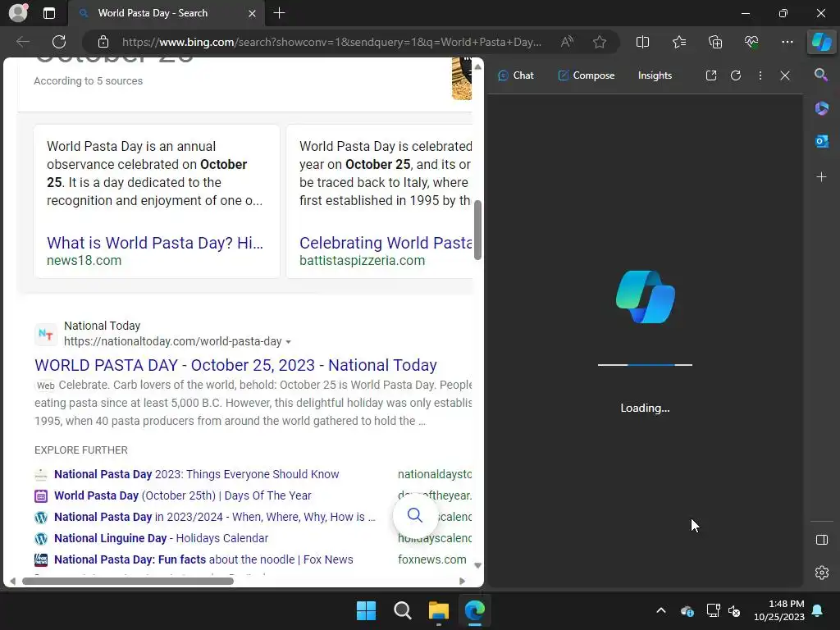Click OneDrive cloud tray icon
Viewport: 840px width, 630px height.
pos(687,610)
